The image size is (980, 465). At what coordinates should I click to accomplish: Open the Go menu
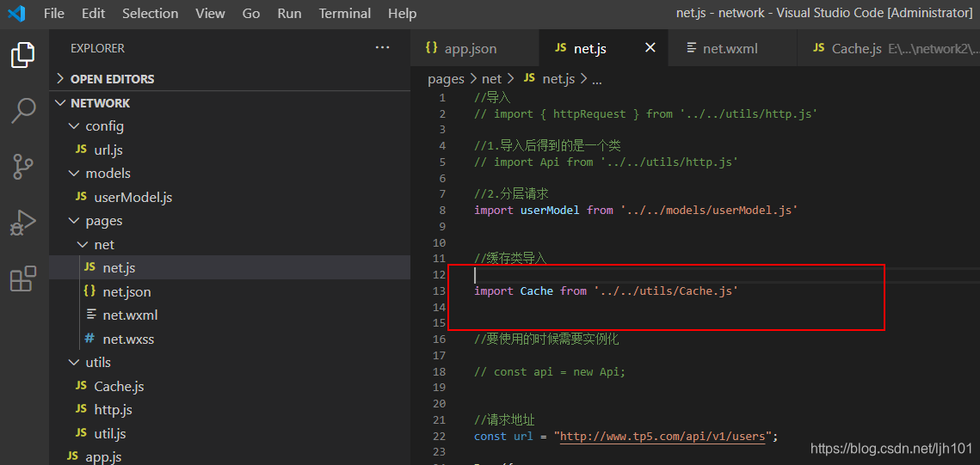(x=251, y=13)
